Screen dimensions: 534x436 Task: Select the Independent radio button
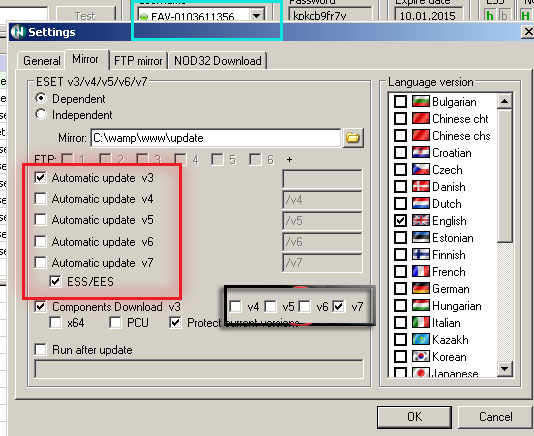point(41,114)
